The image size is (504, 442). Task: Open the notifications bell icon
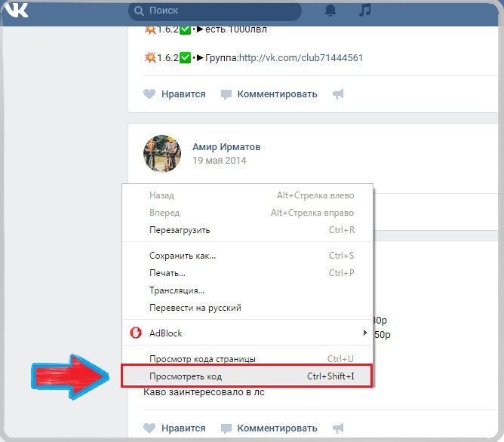(330, 11)
